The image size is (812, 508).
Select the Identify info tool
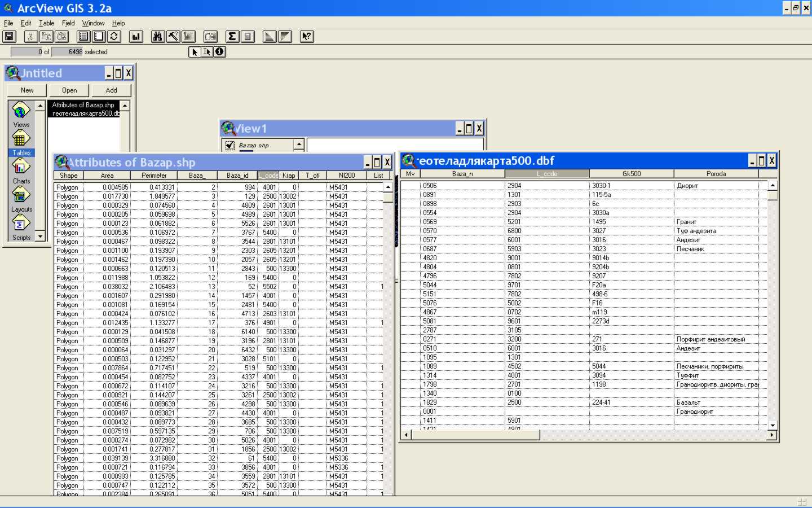pyautogui.click(x=219, y=51)
